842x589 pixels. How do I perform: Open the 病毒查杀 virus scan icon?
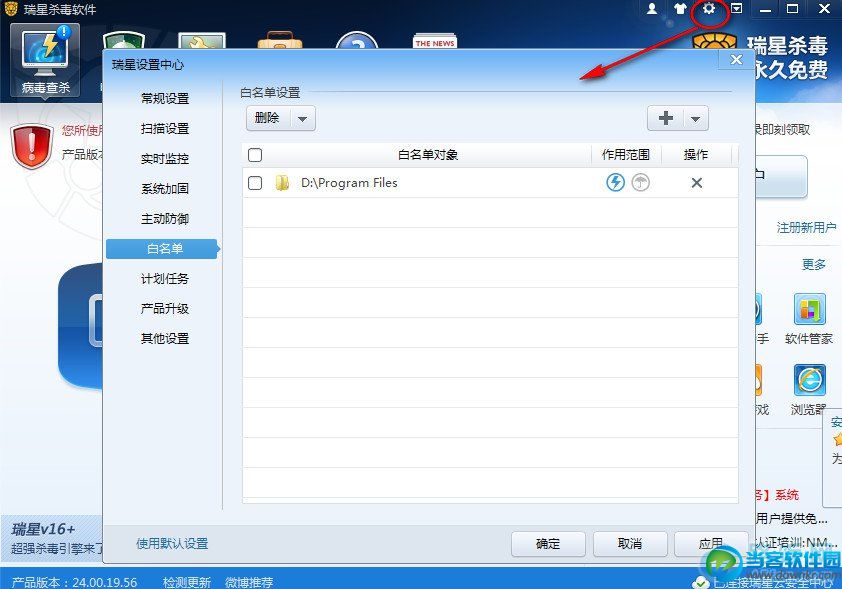[45, 60]
